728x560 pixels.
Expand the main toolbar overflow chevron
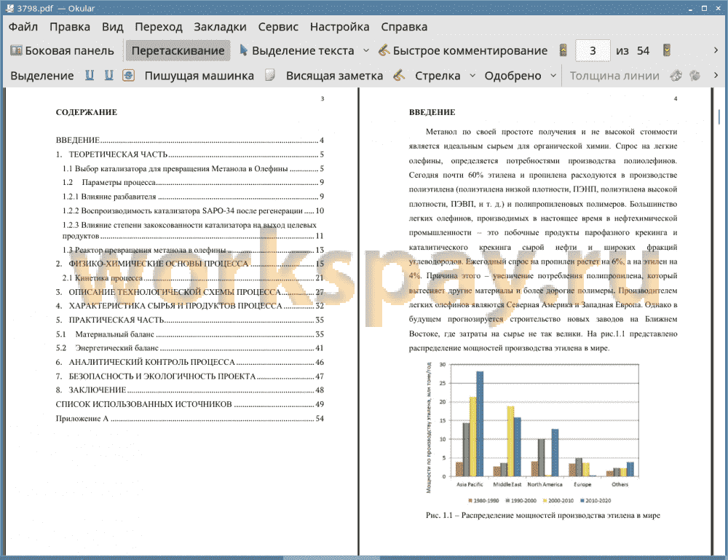coord(716,50)
